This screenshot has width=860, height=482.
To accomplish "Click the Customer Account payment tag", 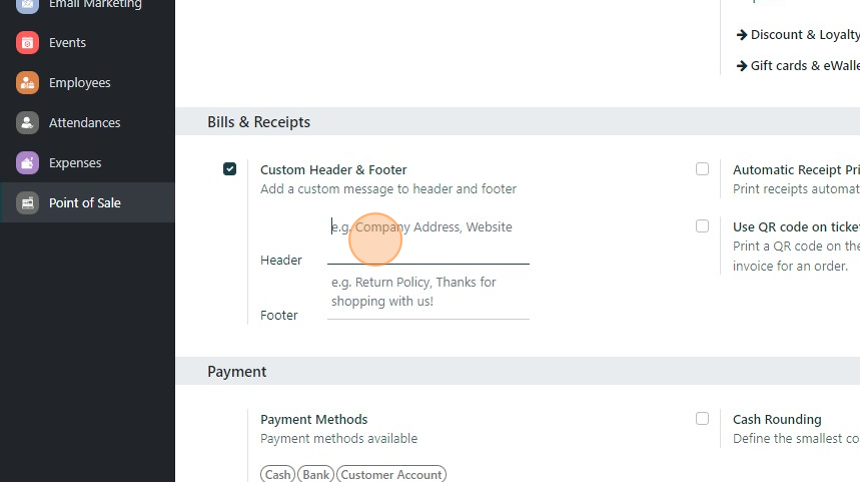I will click(392, 474).
